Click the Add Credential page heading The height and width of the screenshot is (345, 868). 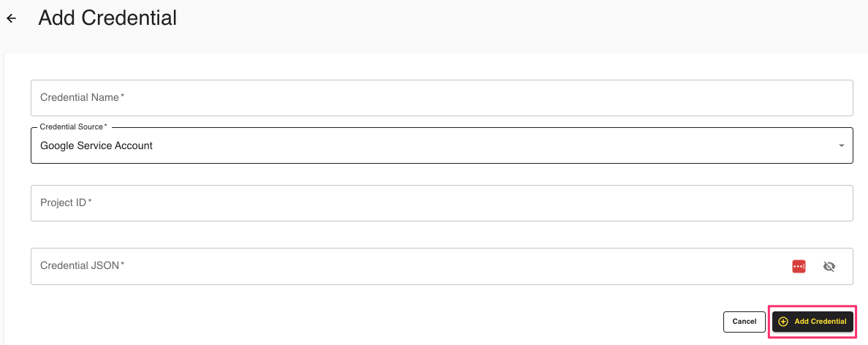107,18
